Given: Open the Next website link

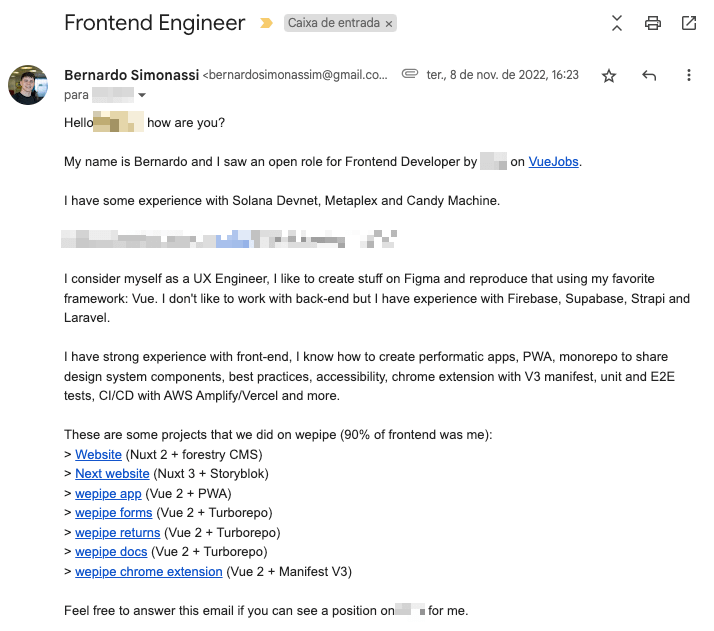Looking at the screenshot, I should coord(112,473).
